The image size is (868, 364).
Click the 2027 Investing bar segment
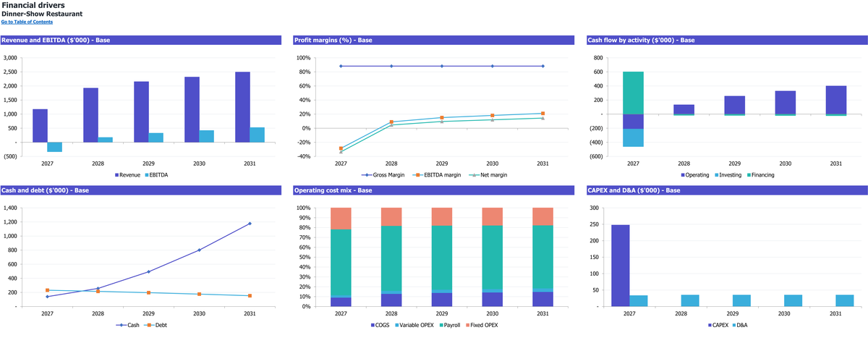point(633,138)
